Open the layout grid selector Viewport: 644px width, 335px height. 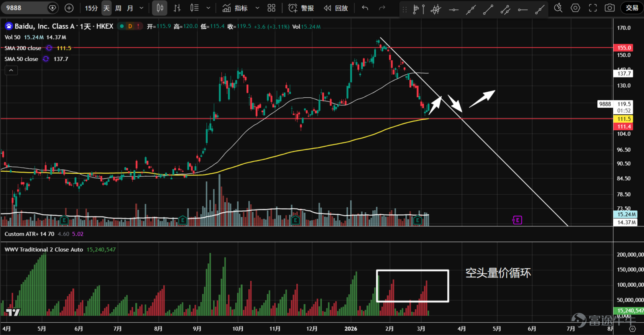pos(272,8)
